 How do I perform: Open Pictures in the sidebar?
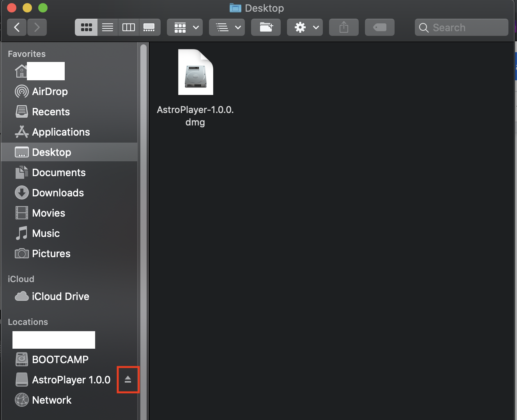[x=69, y=254]
